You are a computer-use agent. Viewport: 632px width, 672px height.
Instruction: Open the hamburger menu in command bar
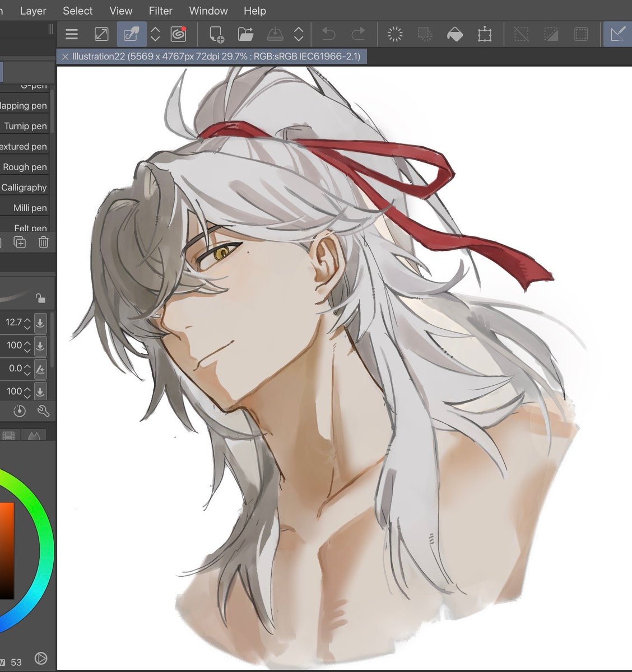[x=71, y=35]
